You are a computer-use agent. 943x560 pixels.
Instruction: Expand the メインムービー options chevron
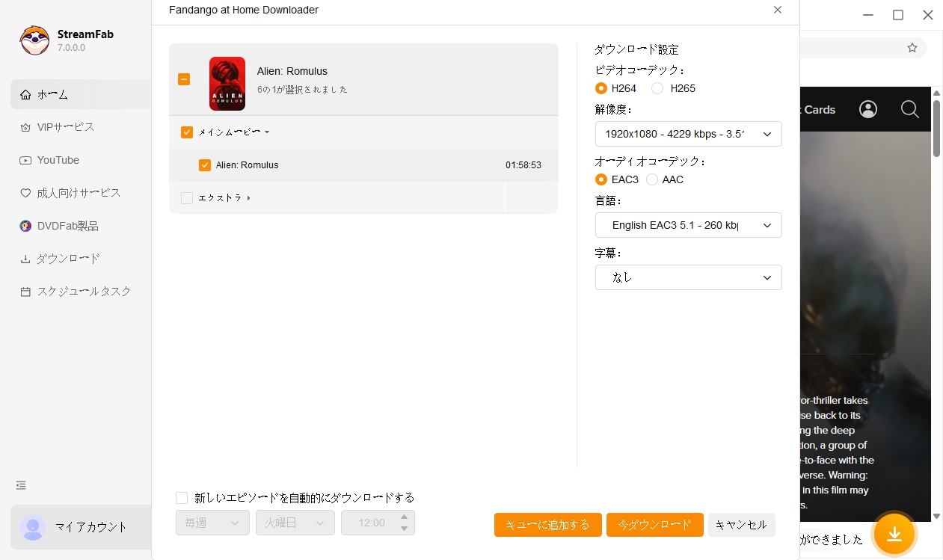(x=267, y=132)
